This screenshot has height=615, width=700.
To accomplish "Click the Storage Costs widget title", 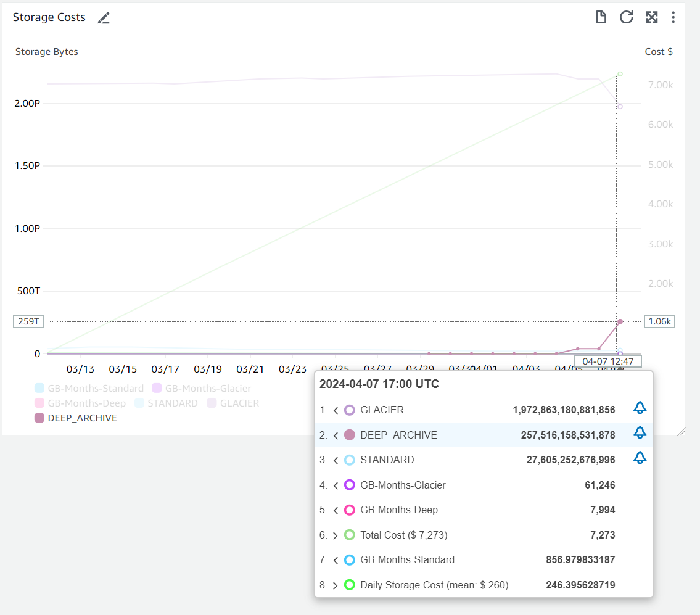I will coord(49,17).
